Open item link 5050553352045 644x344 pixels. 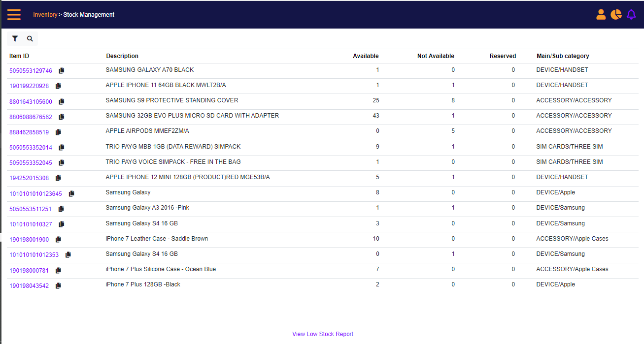pos(31,163)
